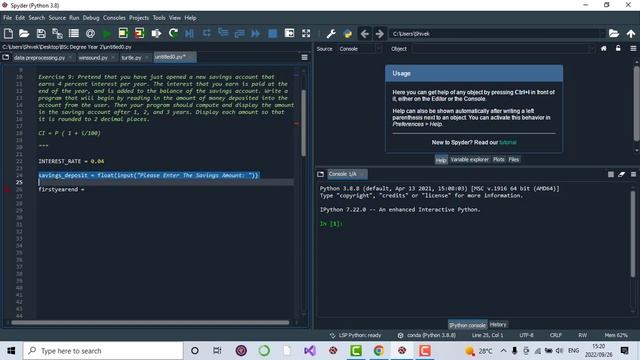Click conda (Python 3.8.8) status entry
640x360 pixels.
point(427,335)
